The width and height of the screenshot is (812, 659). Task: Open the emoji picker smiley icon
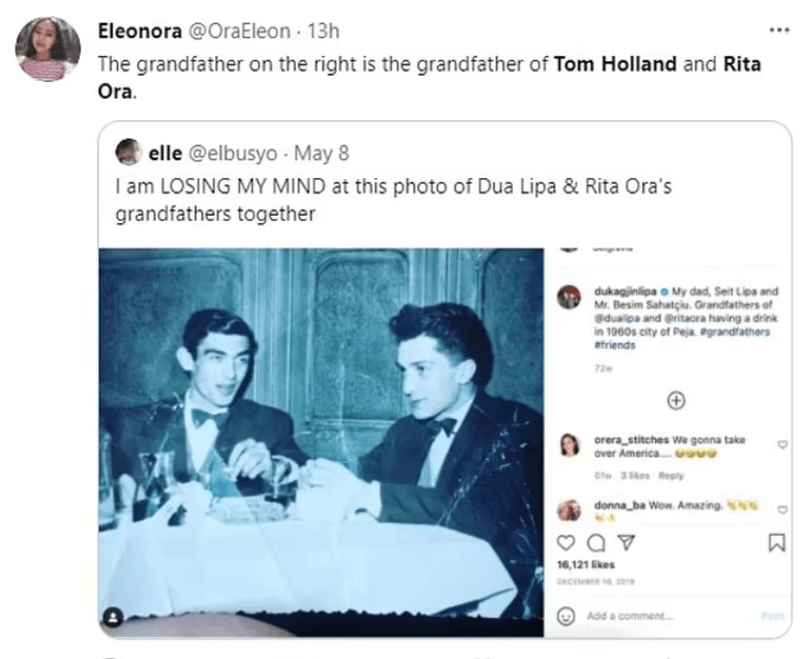coord(567,616)
